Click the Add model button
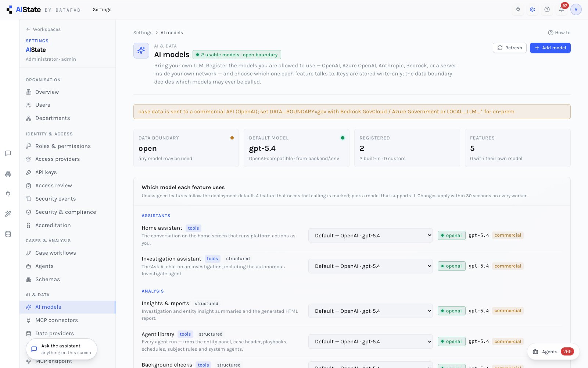 tap(550, 48)
